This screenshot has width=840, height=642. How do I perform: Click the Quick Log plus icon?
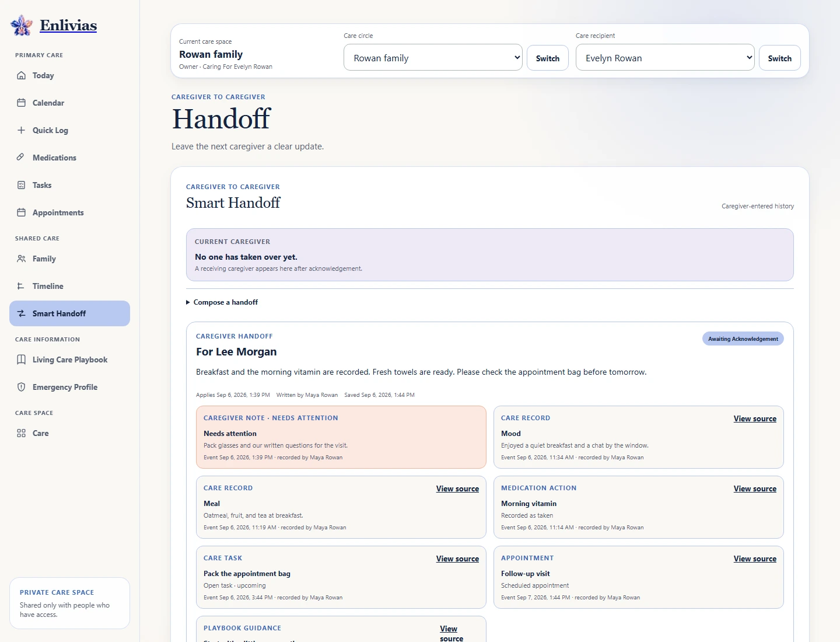point(21,130)
